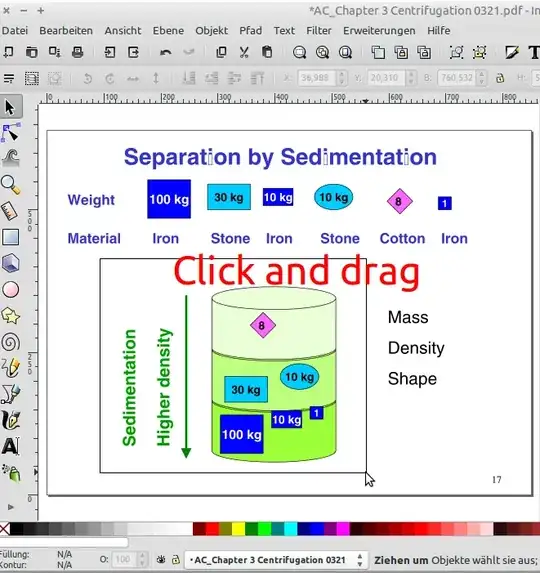Activate the star polygon tool
The image size is (540, 573).
11,316
